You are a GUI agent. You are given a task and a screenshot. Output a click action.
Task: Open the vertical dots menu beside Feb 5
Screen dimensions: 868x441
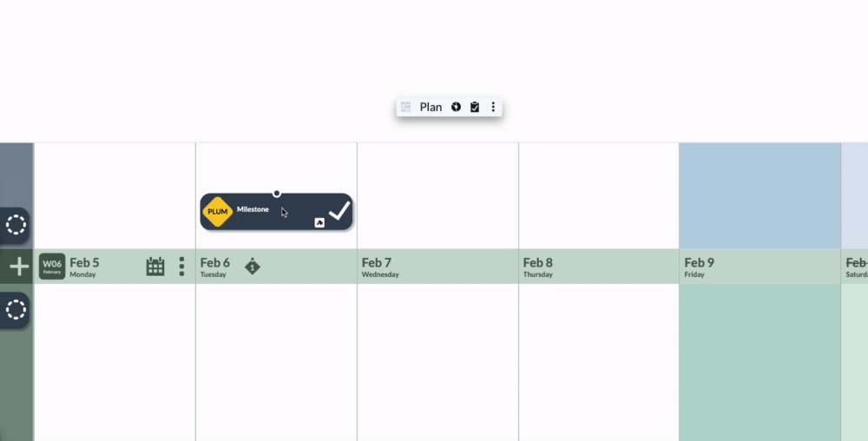tap(181, 267)
